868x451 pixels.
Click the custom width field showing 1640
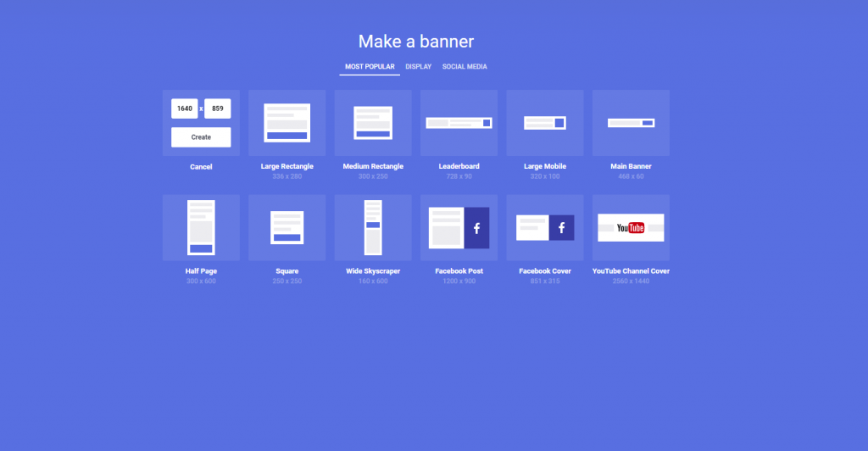184,109
